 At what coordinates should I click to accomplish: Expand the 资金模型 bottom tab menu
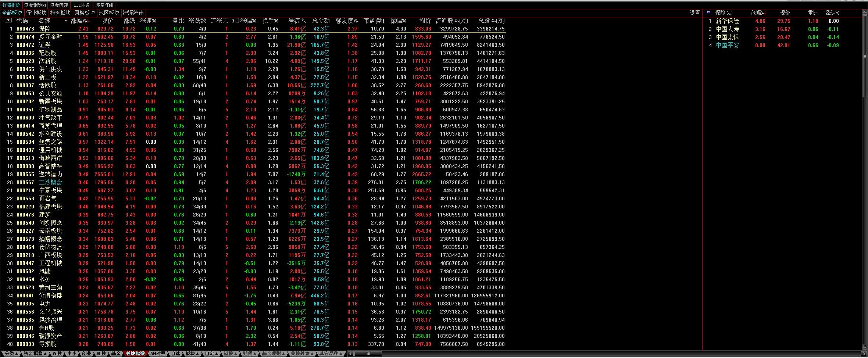tap(35, 354)
